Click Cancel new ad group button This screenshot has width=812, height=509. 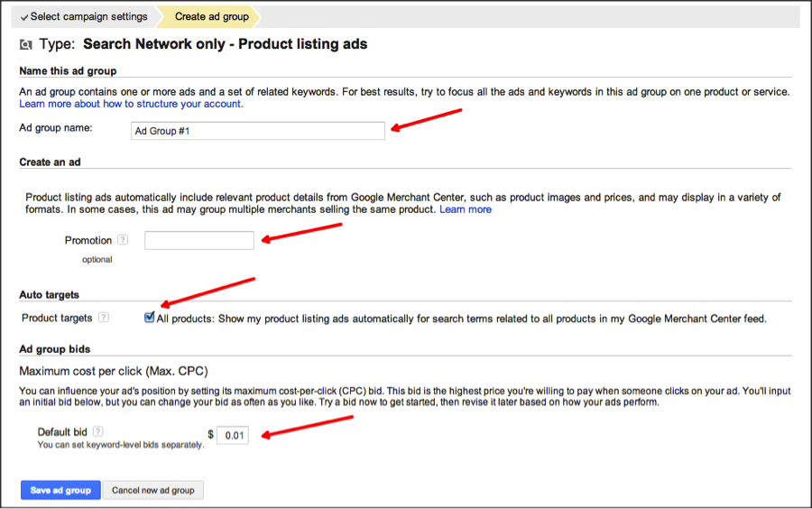pos(152,490)
